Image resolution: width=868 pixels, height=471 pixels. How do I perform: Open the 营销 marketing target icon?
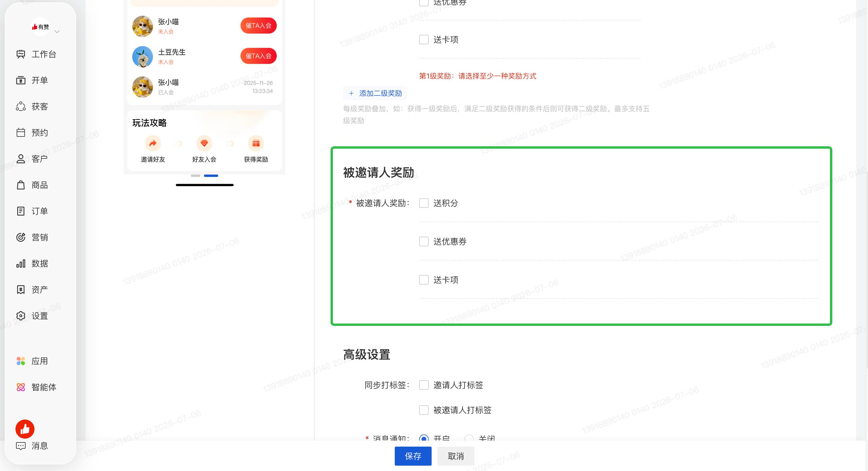[x=21, y=237]
